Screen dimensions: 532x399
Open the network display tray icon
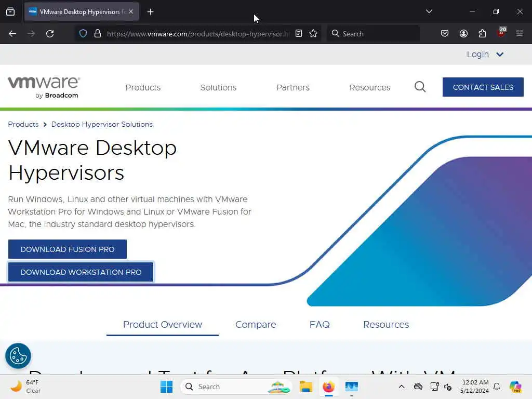point(434,387)
